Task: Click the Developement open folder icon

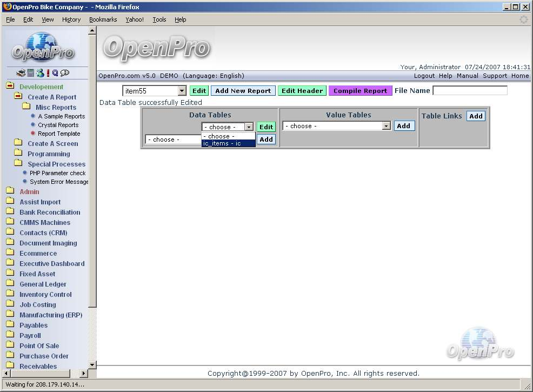Action: pos(10,87)
